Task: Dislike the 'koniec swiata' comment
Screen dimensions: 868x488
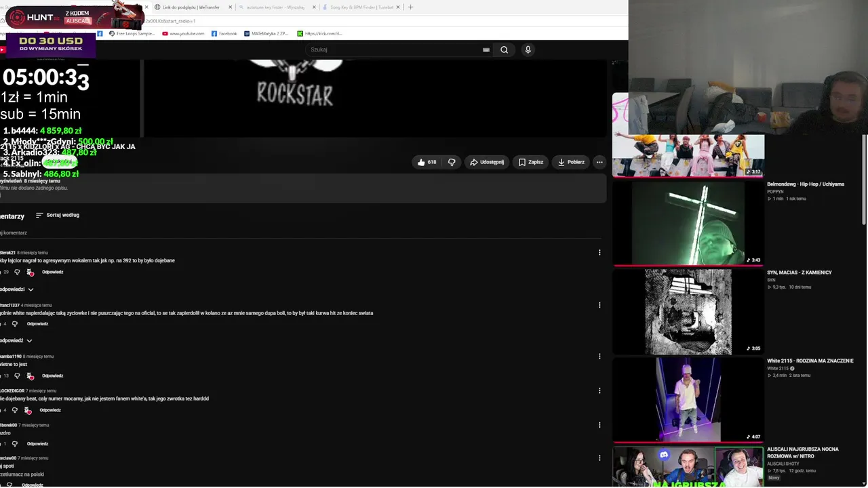Action: [14, 324]
